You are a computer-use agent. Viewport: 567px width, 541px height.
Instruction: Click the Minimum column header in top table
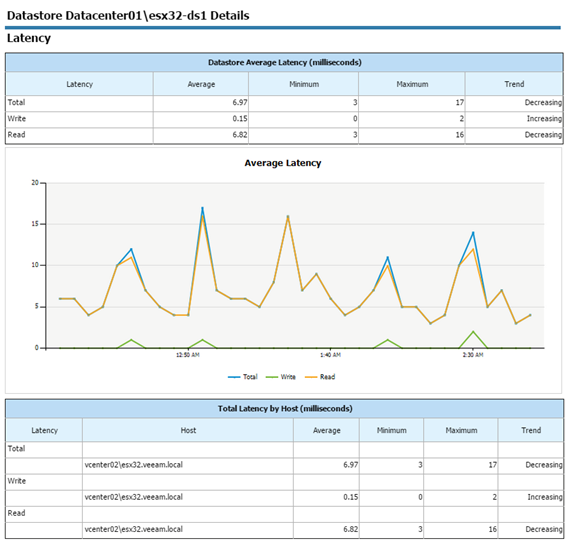tap(304, 84)
